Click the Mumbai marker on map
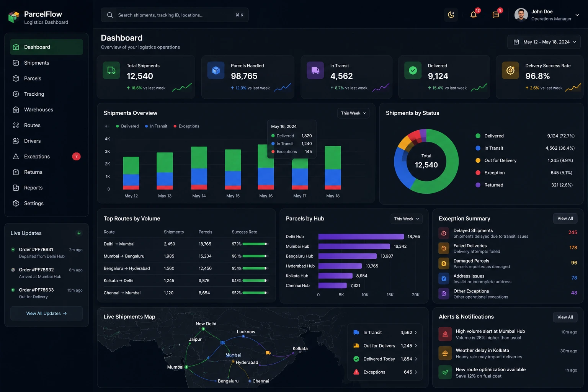588x392 pixels. coord(186,367)
